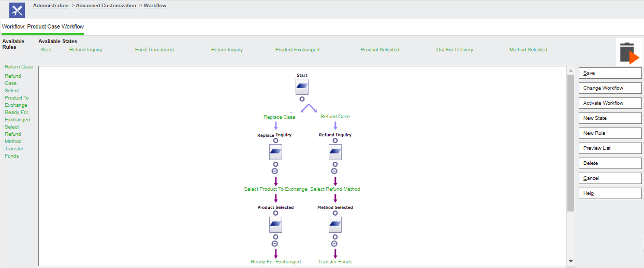Screen dimensions: 644x268
Task: Click Select Refund Method in diagram
Action: 335,189
